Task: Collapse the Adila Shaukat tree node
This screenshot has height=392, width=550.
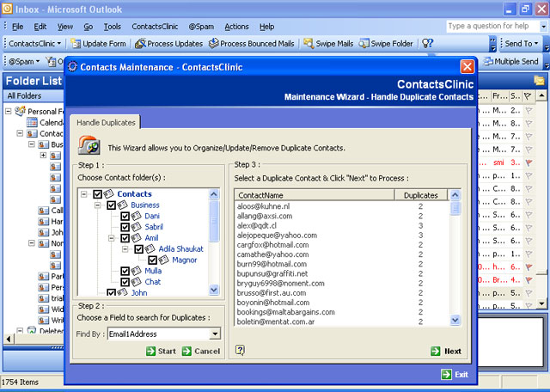Action: tap(125, 248)
